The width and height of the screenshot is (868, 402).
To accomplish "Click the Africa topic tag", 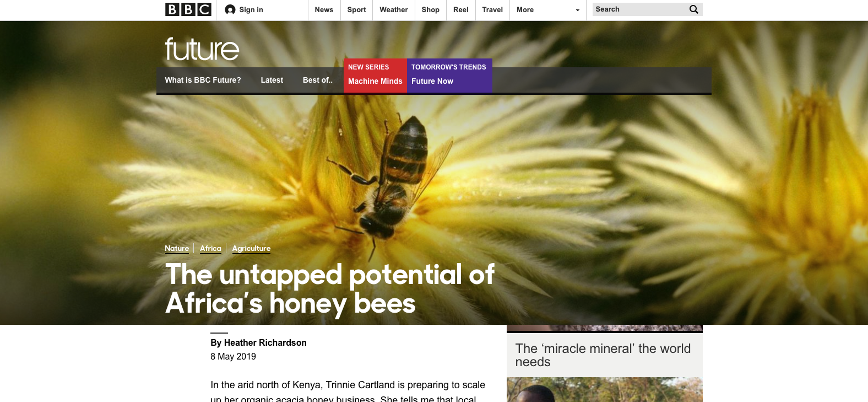I will pos(210,249).
